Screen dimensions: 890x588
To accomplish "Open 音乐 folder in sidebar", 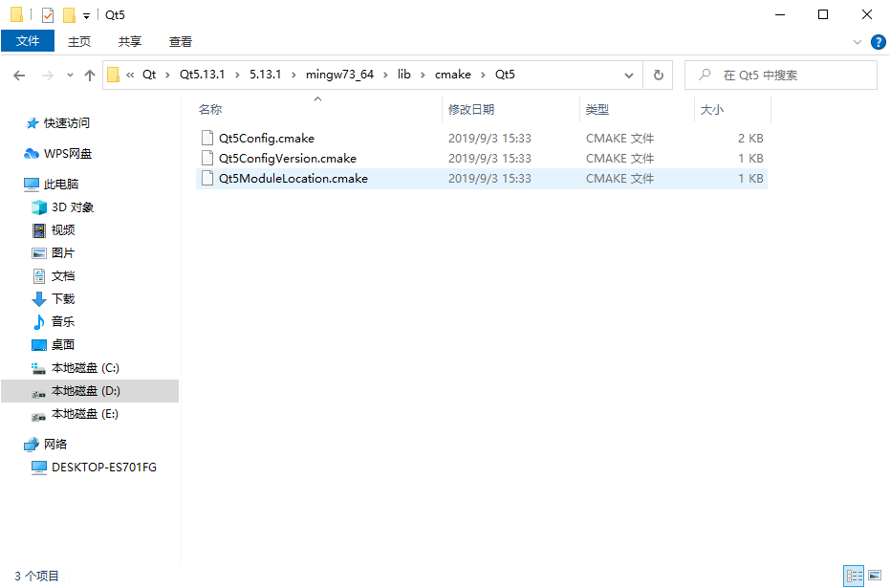I will (54, 322).
